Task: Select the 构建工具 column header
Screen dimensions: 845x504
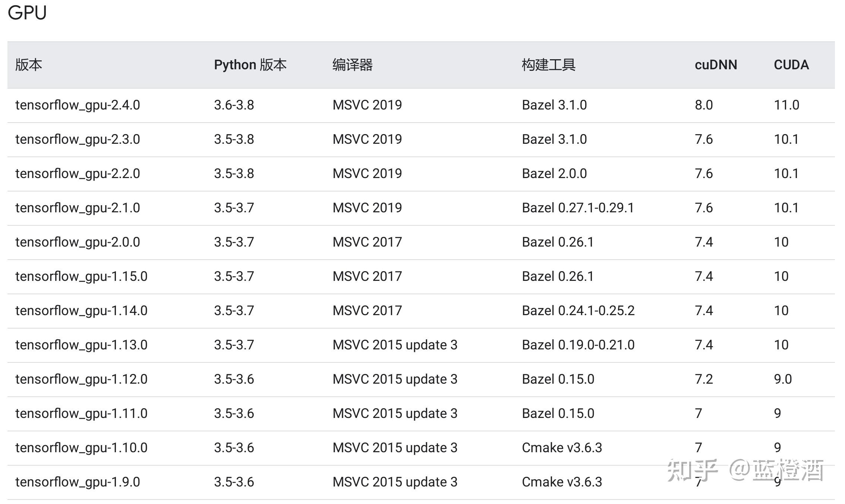Action: [549, 65]
